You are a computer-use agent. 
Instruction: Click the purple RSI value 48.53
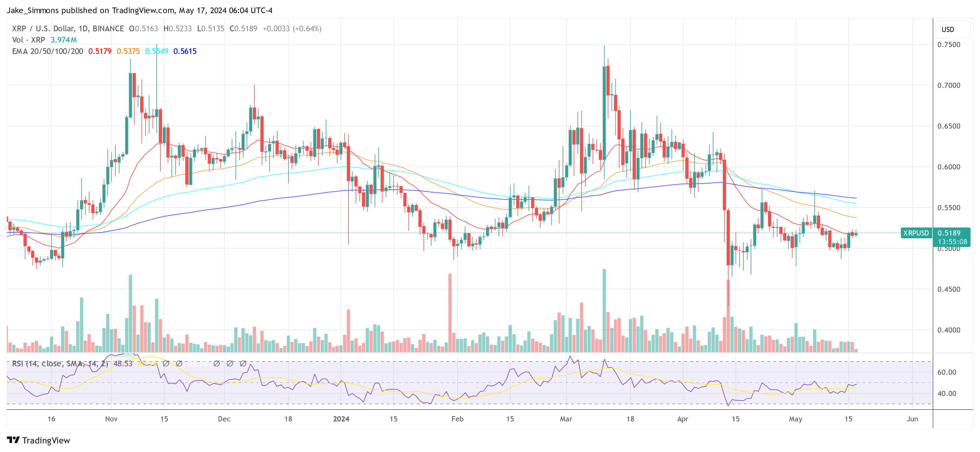[x=123, y=364]
